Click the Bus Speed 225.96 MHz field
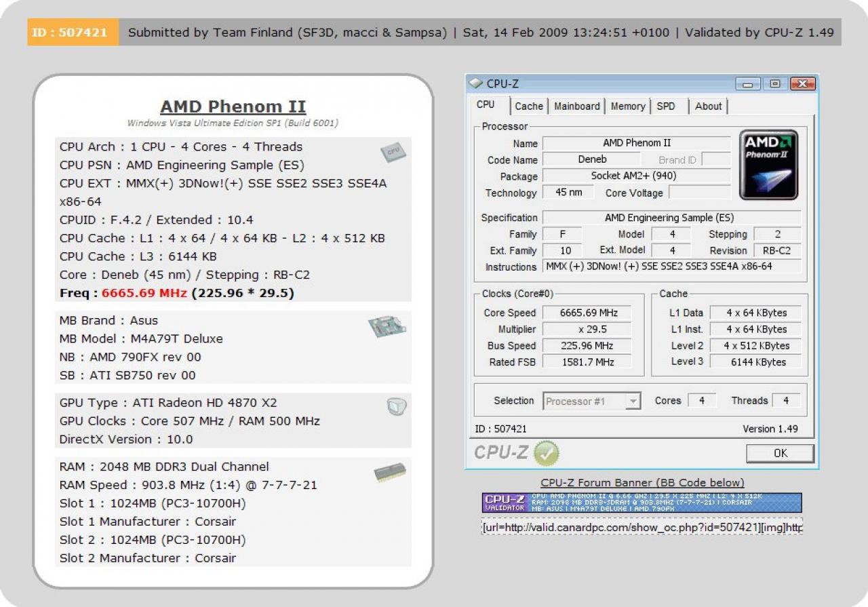 (587, 345)
